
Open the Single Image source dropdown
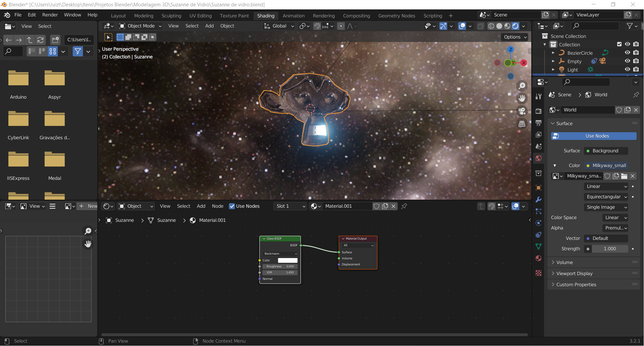(606, 207)
